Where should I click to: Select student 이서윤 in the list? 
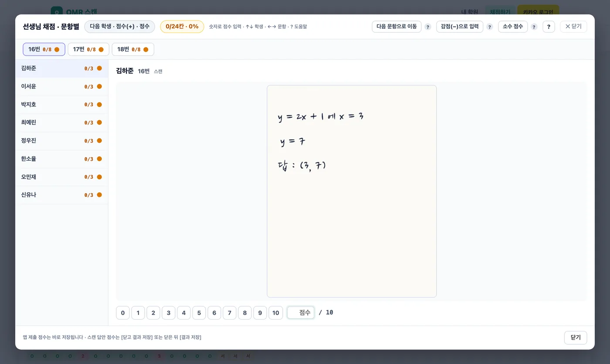61,87
